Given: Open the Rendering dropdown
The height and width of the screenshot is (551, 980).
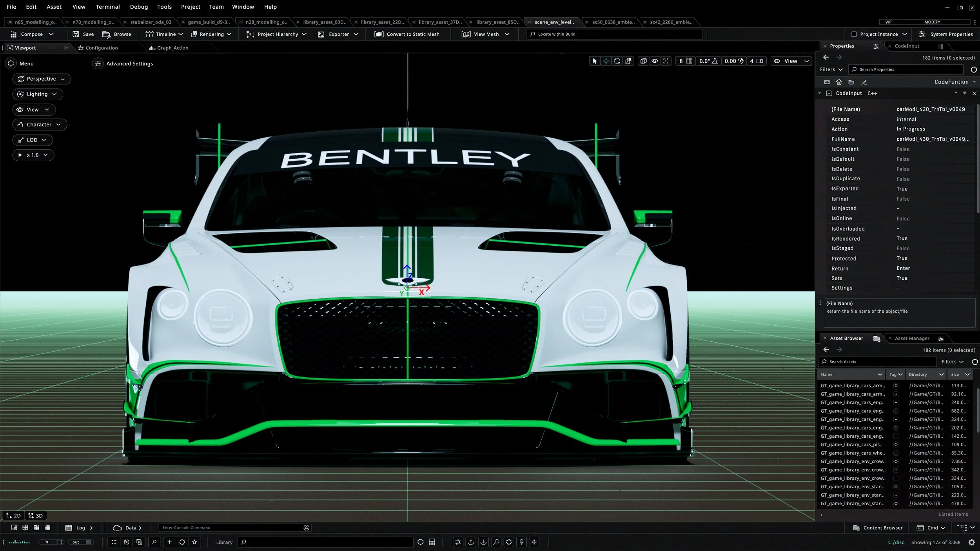Looking at the screenshot, I should (211, 34).
